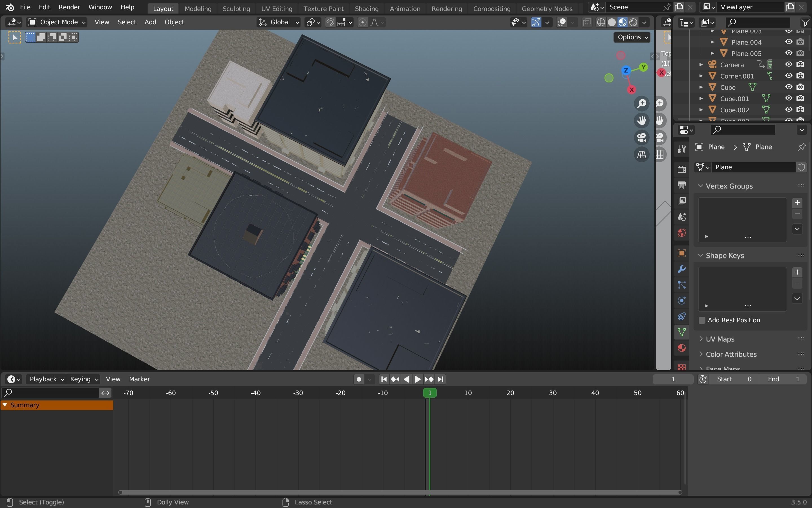
Task: Open the Playback timeline dropdown
Action: (x=46, y=379)
